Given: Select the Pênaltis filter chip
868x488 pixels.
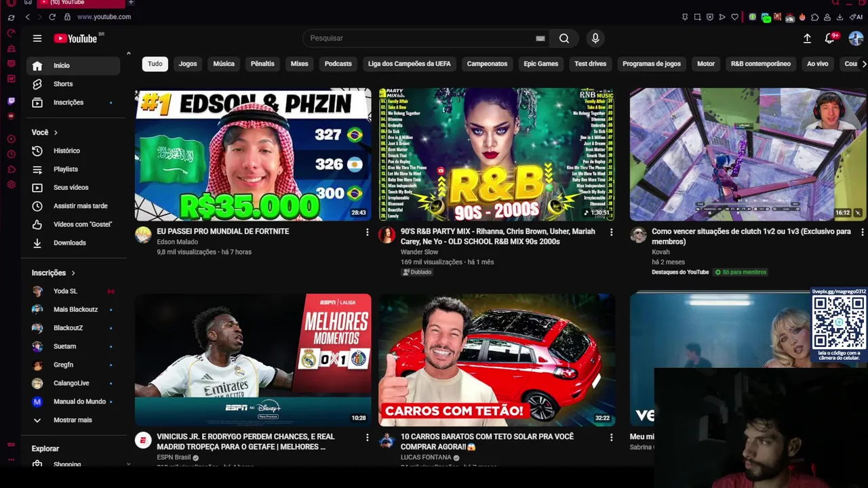Looking at the screenshot, I should tap(262, 64).
